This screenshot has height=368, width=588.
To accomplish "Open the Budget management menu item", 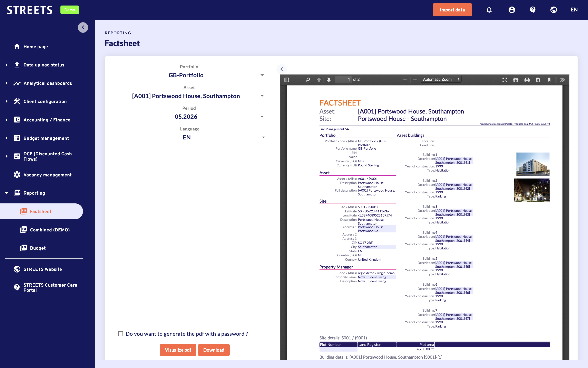I will [x=46, y=138].
